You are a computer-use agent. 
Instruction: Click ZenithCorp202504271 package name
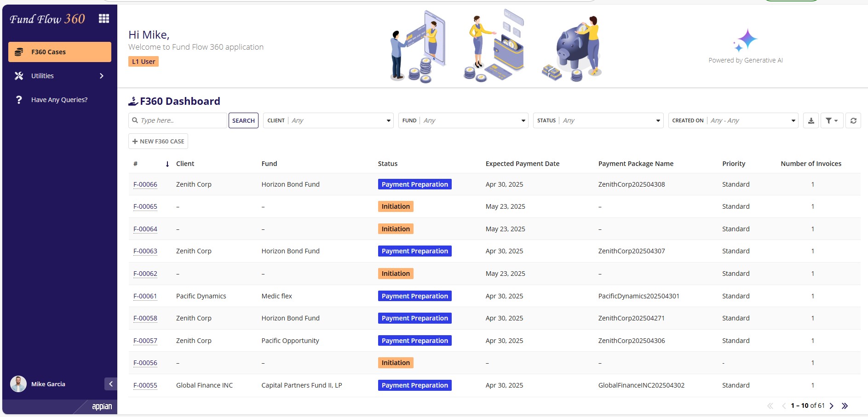point(632,318)
